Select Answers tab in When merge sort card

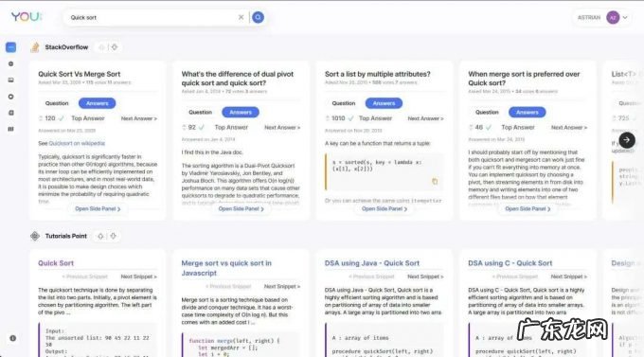pos(527,112)
